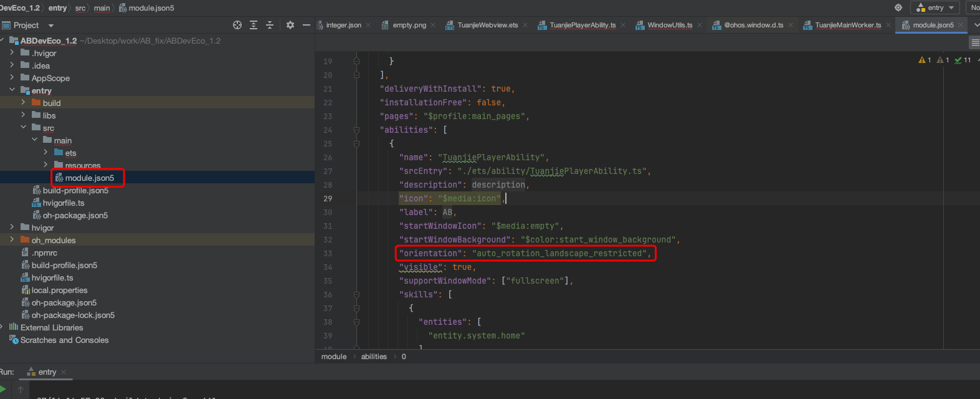This screenshot has width=980, height=399.
Task: Click the green Run arrow icon
Action: click(3, 390)
